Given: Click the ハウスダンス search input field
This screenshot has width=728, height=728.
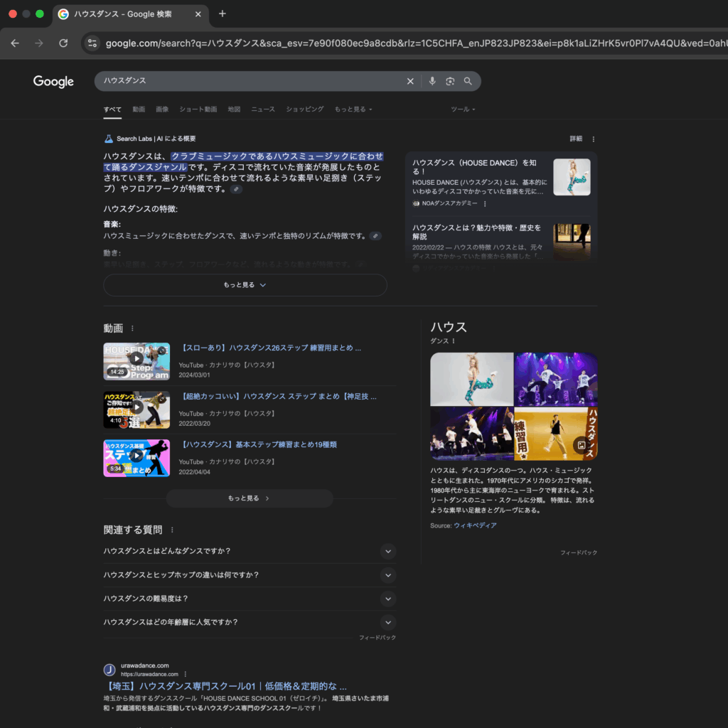Looking at the screenshot, I should pyautogui.click(x=249, y=81).
